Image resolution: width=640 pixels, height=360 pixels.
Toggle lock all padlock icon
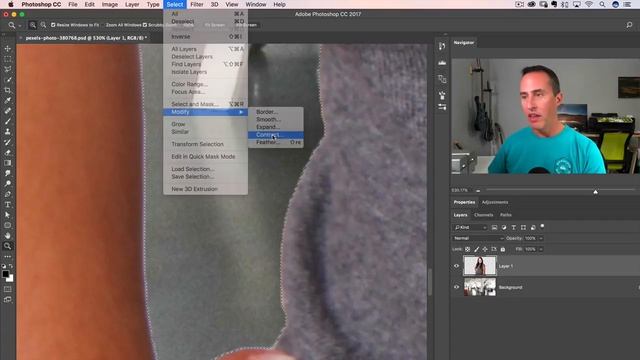[503, 249]
